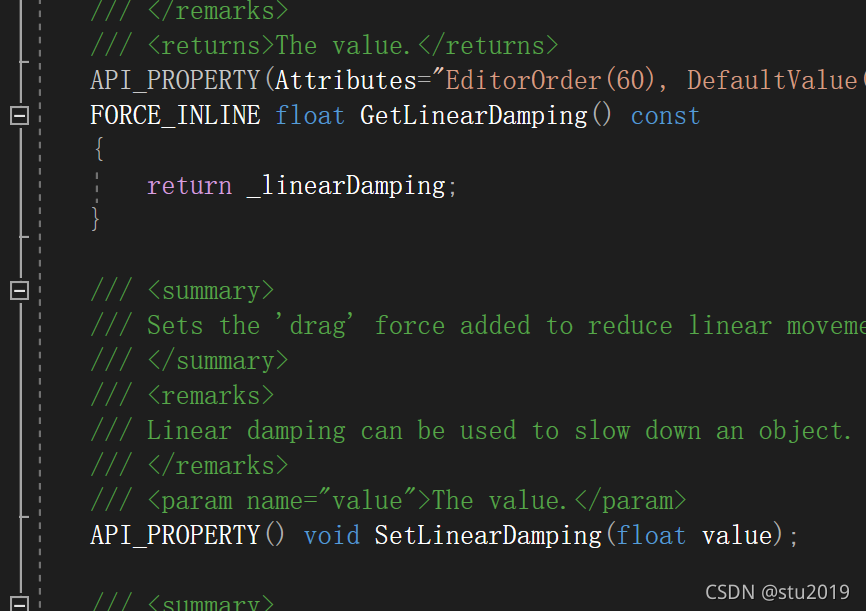The width and height of the screenshot is (866, 611).
Task: Click the DefaultValue attribute text
Action: [773, 81]
